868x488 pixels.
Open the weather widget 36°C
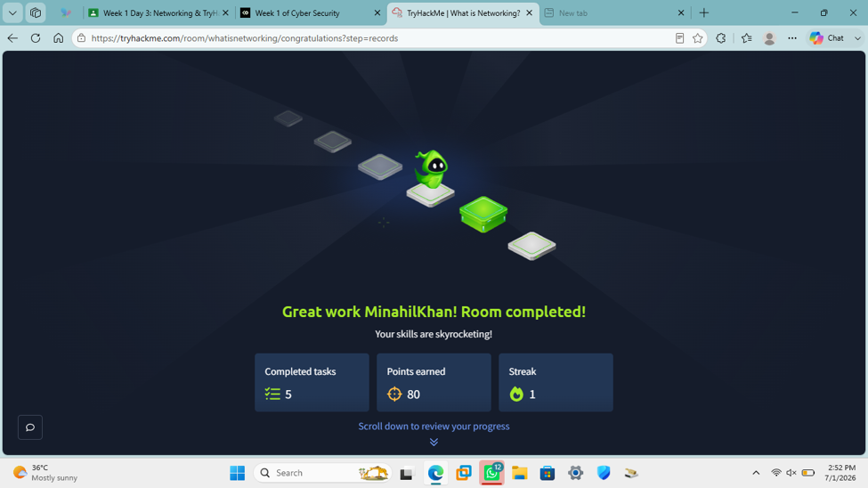coord(45,473)
